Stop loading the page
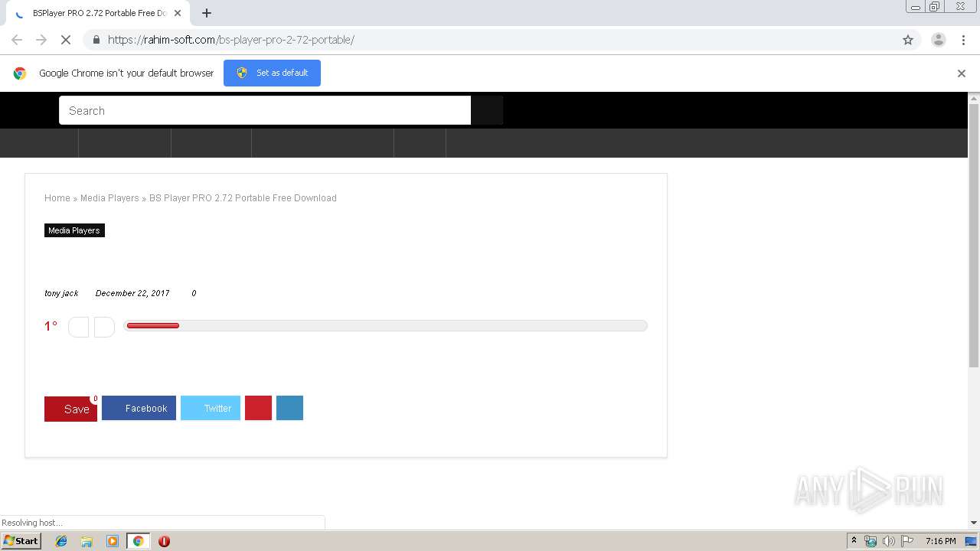Viewport: 980px width, 551px height. click(66, 40)
